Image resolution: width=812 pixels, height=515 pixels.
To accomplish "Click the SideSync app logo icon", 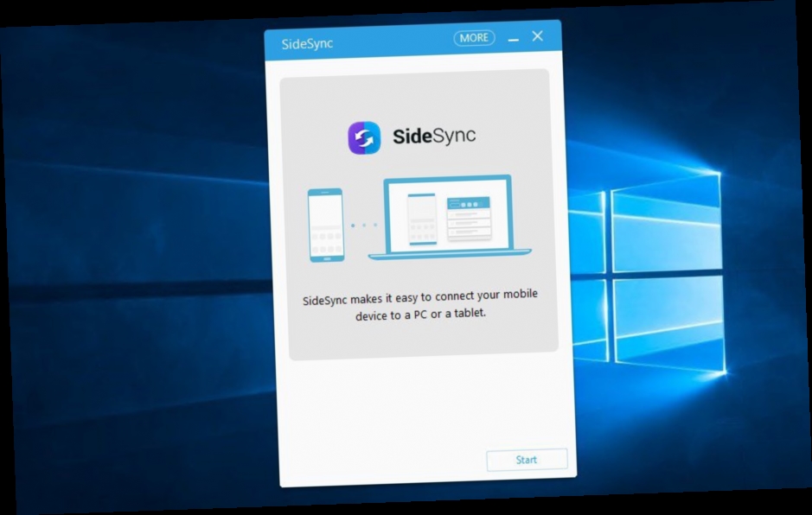I will (x=364, y=137).
